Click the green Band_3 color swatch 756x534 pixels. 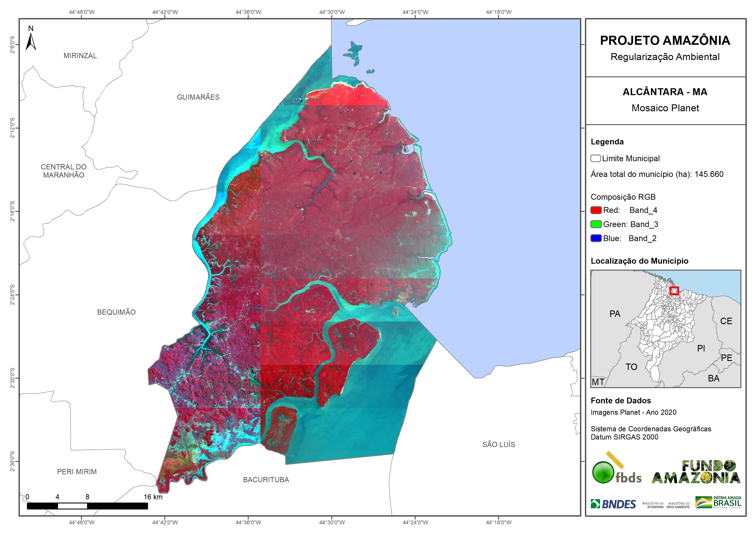[596, 224]
